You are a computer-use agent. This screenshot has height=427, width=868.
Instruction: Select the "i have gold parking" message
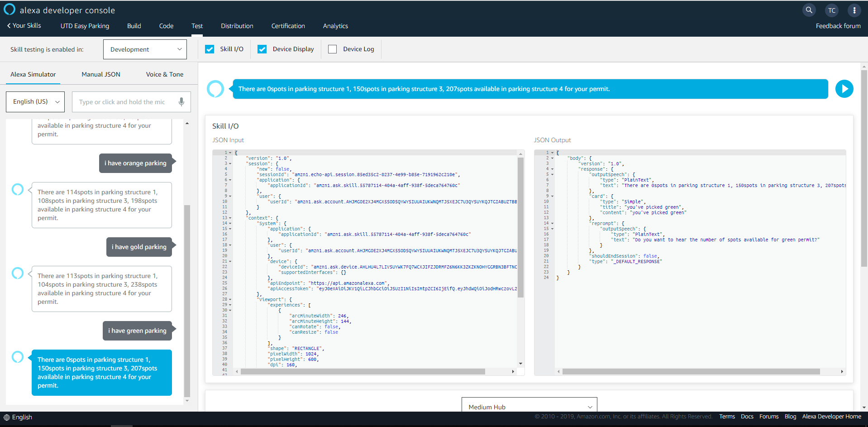coord(139,247)
